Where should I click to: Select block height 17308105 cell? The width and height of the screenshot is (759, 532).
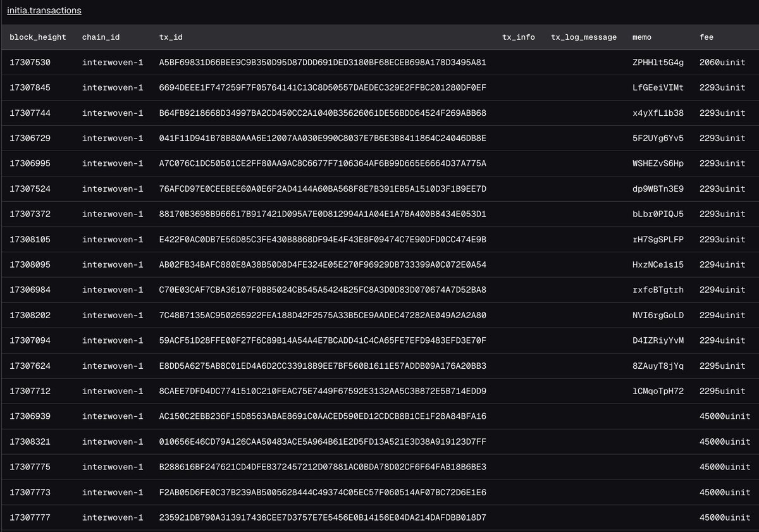[30, 240]
